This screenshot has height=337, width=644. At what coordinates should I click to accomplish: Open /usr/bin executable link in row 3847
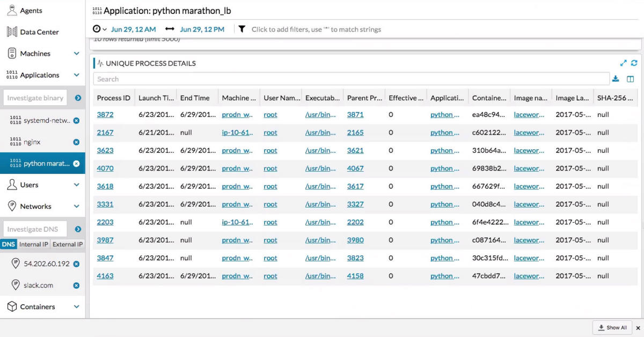pos(320,258)
